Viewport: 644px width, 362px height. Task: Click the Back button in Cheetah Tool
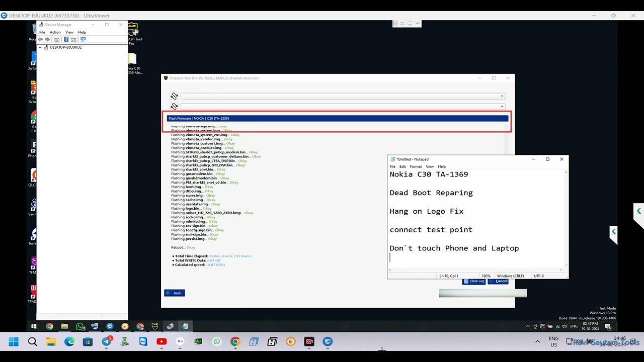(x=175, y=293)
